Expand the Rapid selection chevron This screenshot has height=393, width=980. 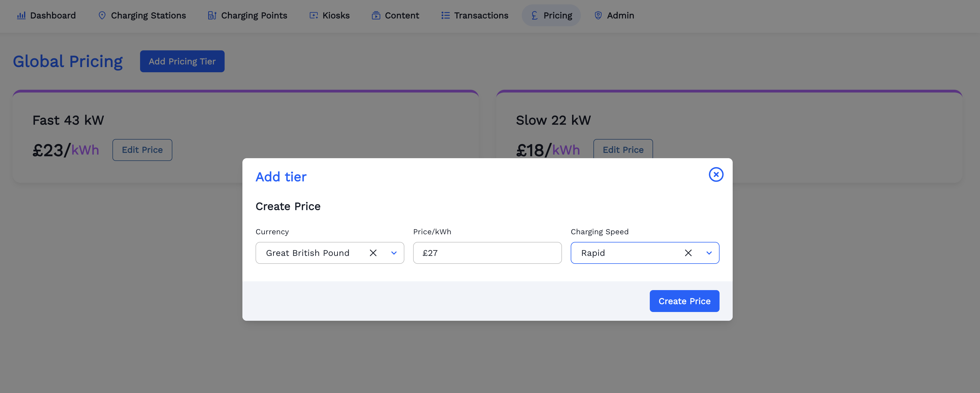709,253
